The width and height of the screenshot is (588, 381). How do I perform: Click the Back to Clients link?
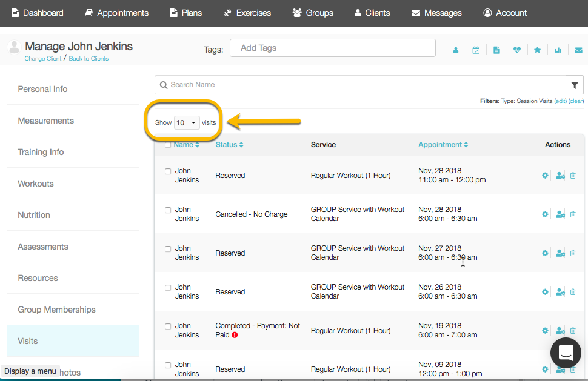tap(89, 58)
